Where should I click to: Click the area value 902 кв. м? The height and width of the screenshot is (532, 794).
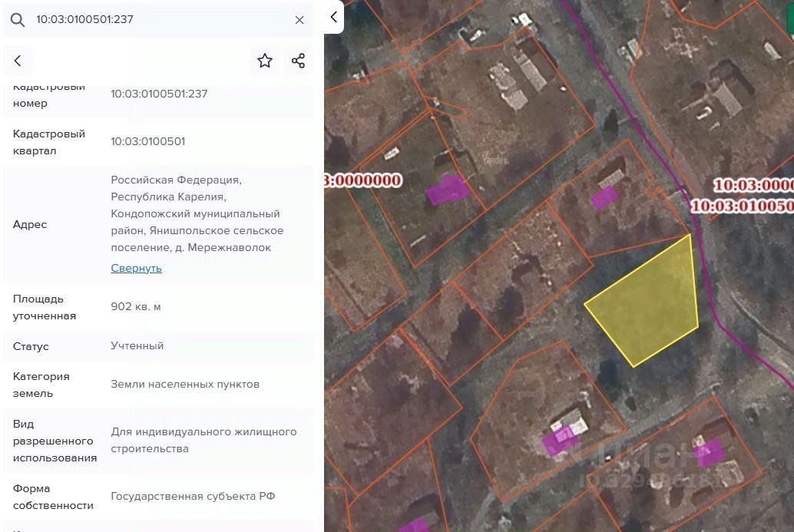[x=136, y=307]
